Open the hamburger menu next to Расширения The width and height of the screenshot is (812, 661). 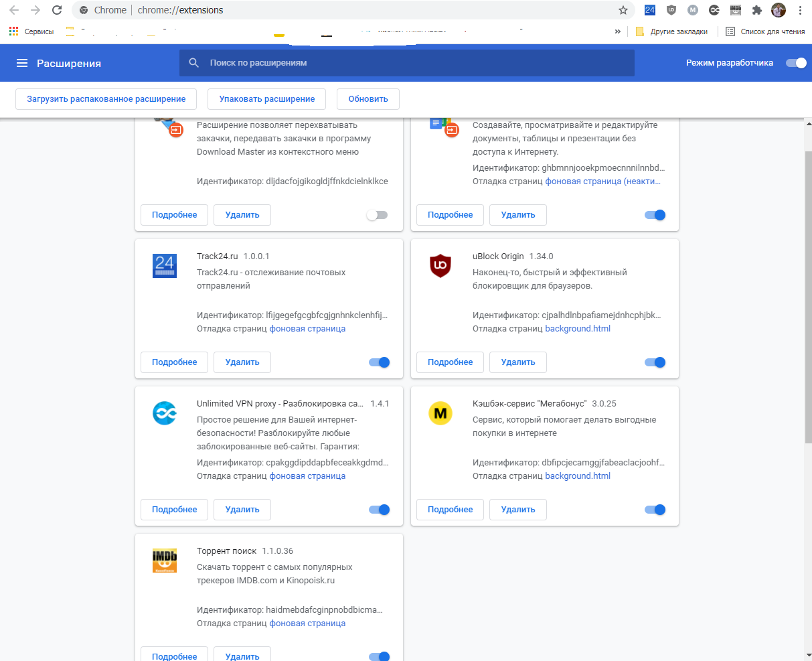pos(22,63)
